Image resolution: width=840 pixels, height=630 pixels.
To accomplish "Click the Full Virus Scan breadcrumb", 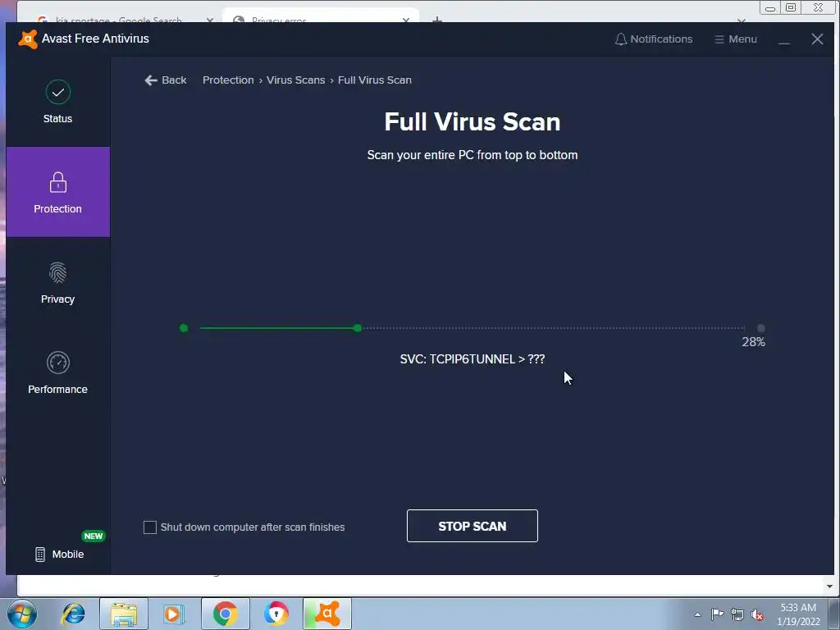I will click(x=374, y=80).
